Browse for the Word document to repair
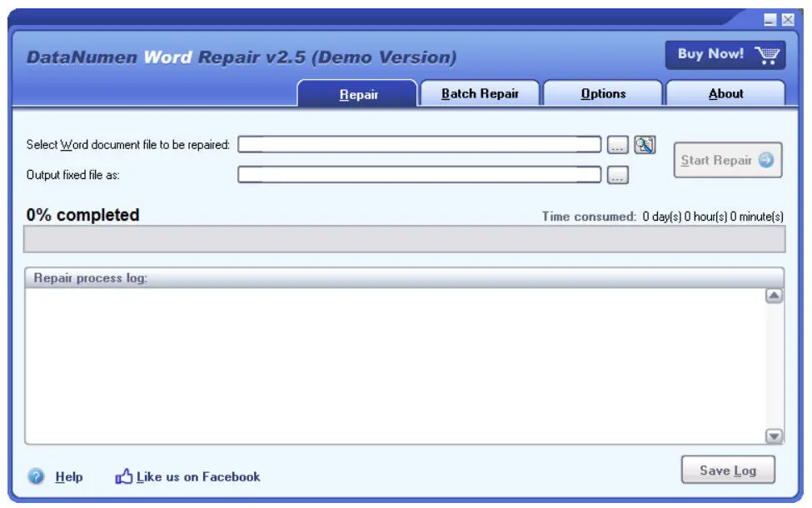Viewport: 812px width, 508px height. (x=617, y=144)
